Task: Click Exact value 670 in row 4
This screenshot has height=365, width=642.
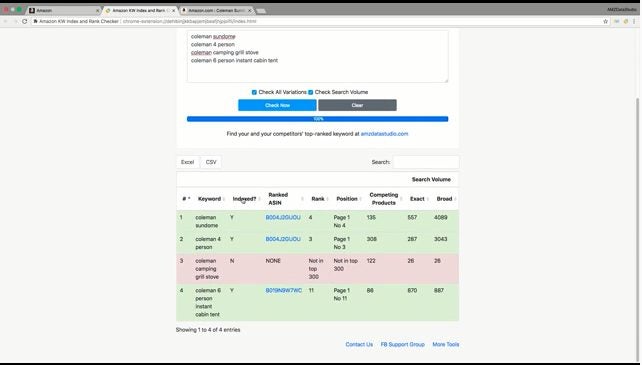Action: click(412, 290)
